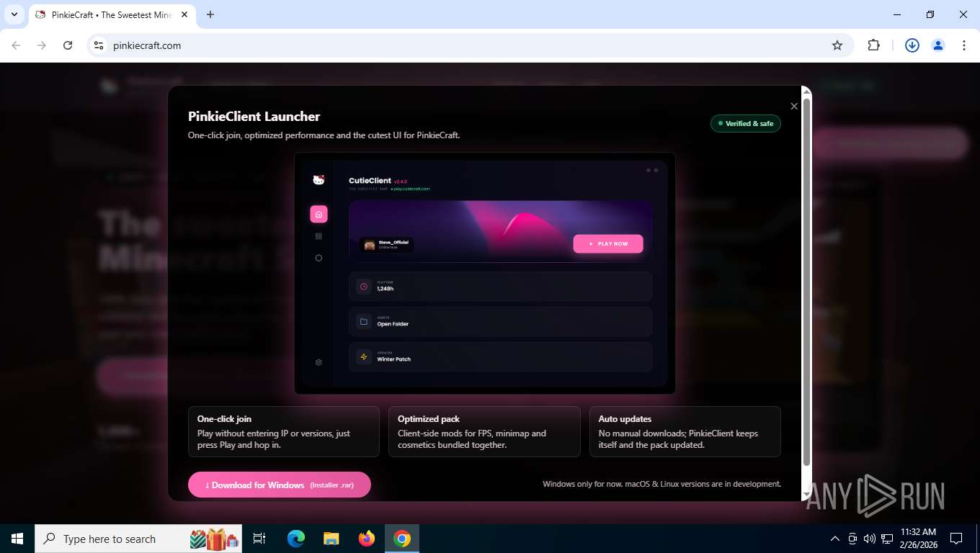Image resolution: width=980 pixels, height=553 pixels.
Task: Click the network tray icon
Action: click(887, 539)
